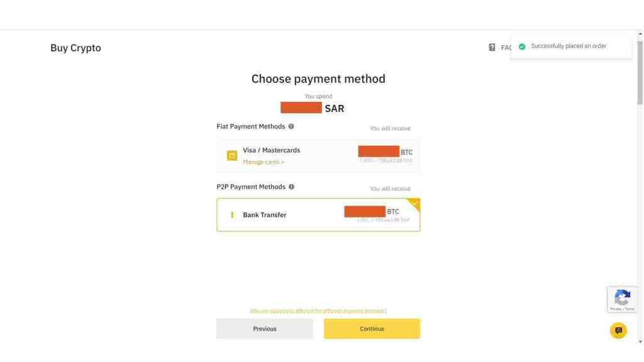This screenshot has width=644, height=362.
Task: Click the Bank Transfer payment icon
Action: click(233, 214)
